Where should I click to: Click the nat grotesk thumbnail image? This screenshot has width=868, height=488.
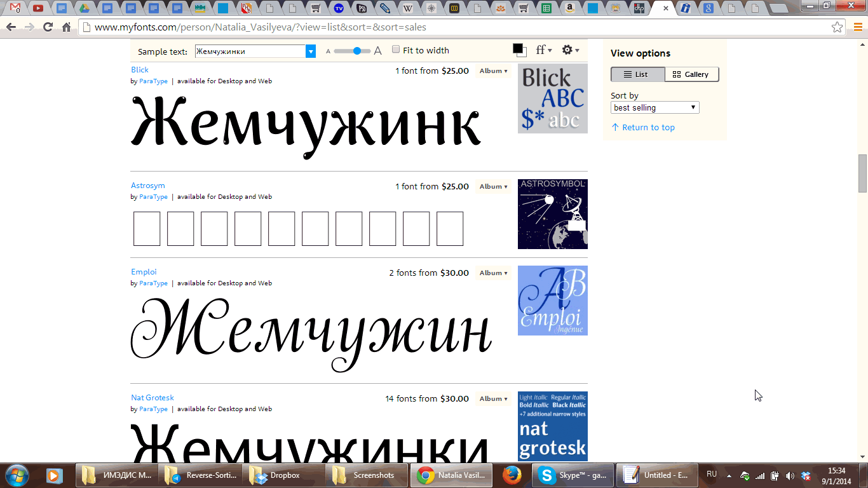click(553, 426)
